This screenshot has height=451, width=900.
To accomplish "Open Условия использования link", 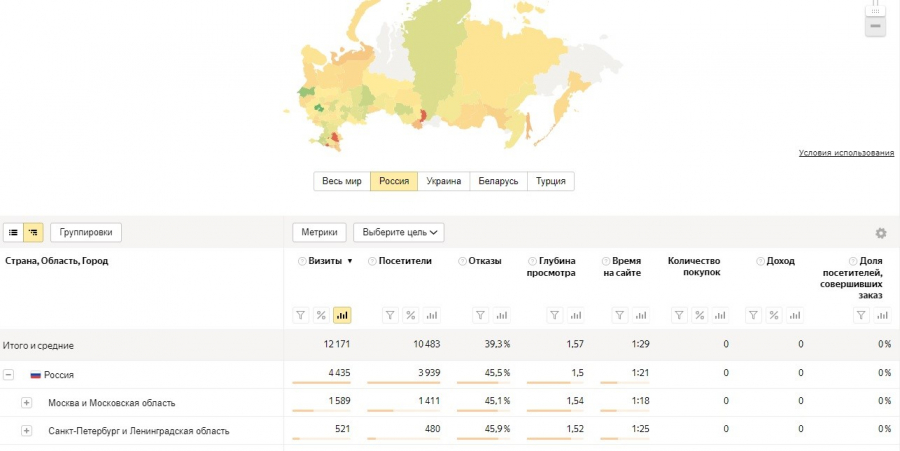I will coord(846,153).
